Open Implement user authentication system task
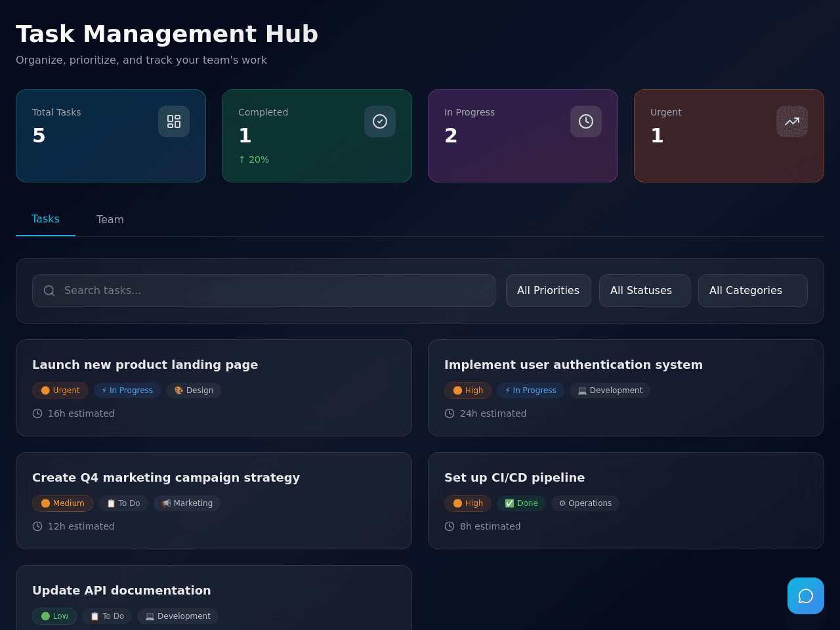The width and height of the screenshot is (840, 630). coord(626,388)
